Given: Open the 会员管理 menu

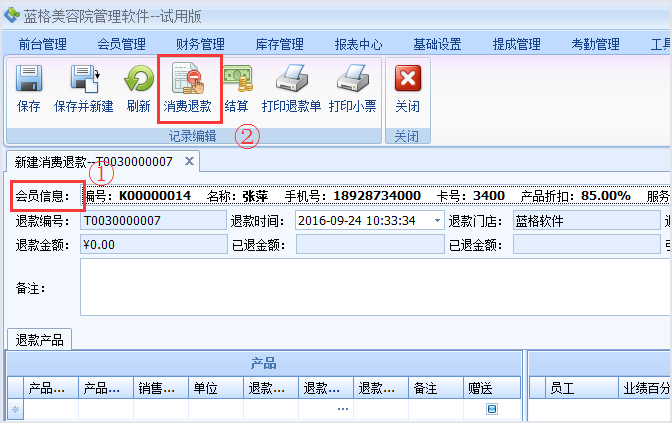Looking at the screenshot, I should point(121,44).
